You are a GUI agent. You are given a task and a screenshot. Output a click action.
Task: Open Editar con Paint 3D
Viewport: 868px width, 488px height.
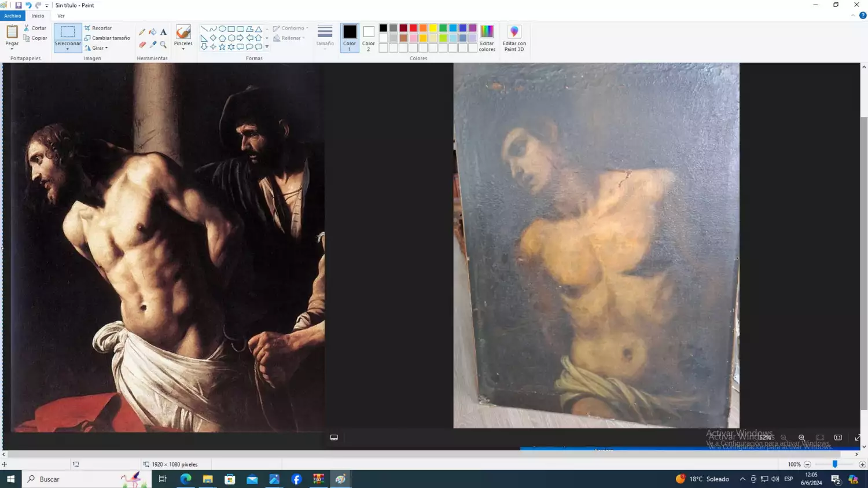pyautogui.click(x=514, y=38)
